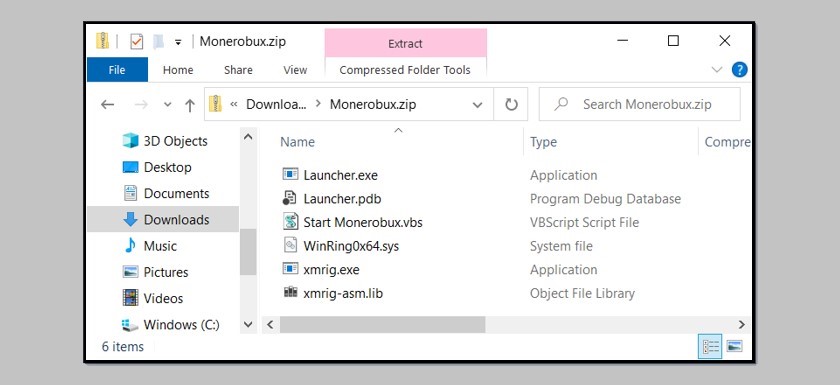Image resolution: width=840 pixels, height=385 pixels.
Task: Click the xmrig-asm.lib library icon
Action: coord(290,292)
